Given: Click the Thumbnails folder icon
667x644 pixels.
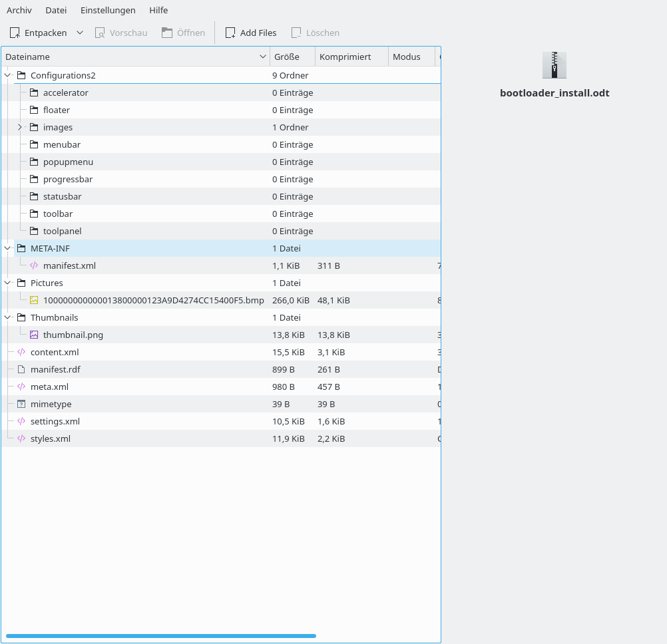Looking at the screenshot, I should point(21,317).
